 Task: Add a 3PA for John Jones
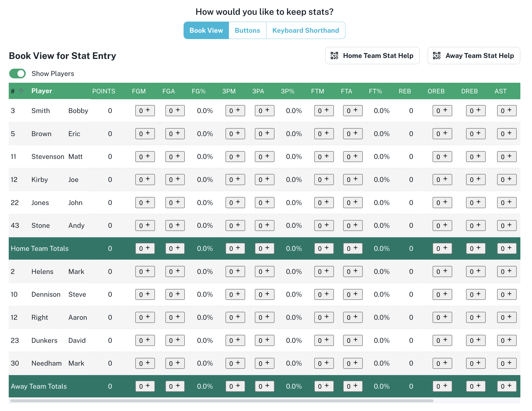264,203
